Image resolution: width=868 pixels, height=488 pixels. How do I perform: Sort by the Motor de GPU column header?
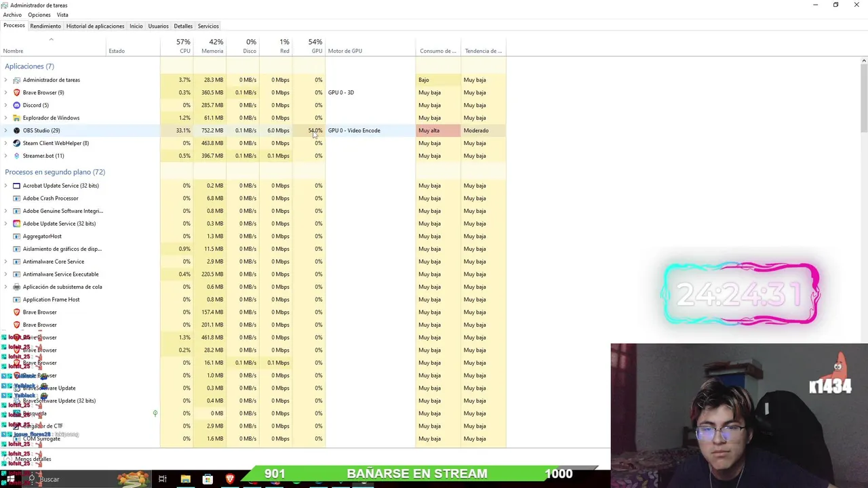[x=370, y=46]
